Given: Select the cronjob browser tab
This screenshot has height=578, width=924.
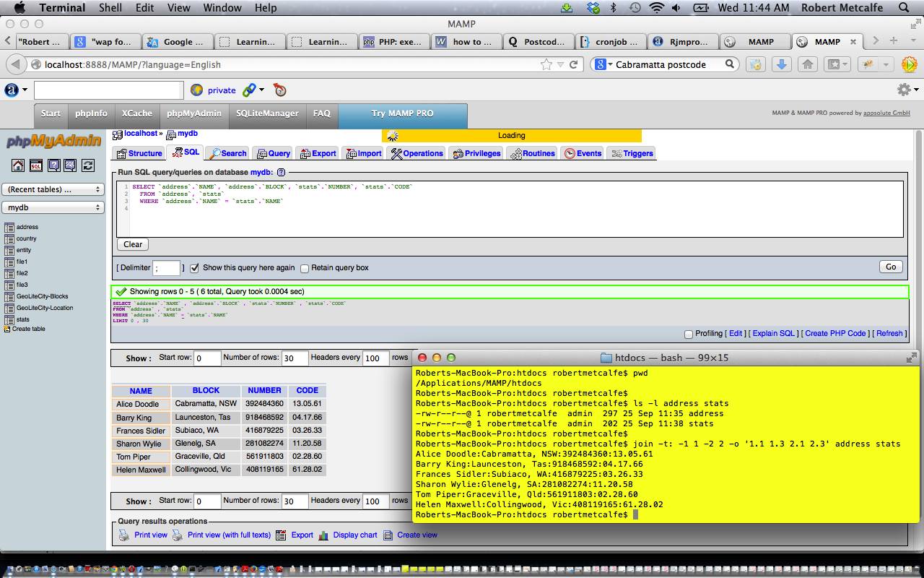Looking at the screenshot, I should pyautogui.click(x=610, y=41).
